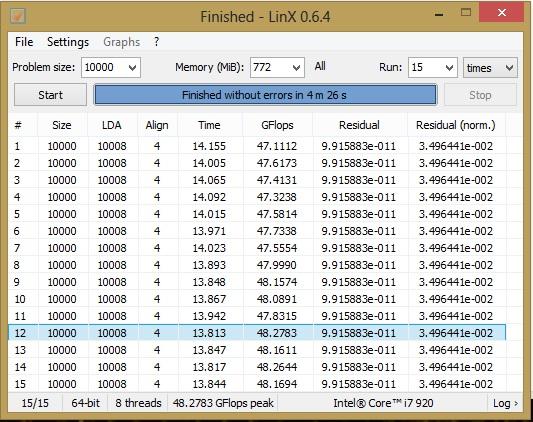Click the Start button
533x422 pixels.
[x=50, y=95]
